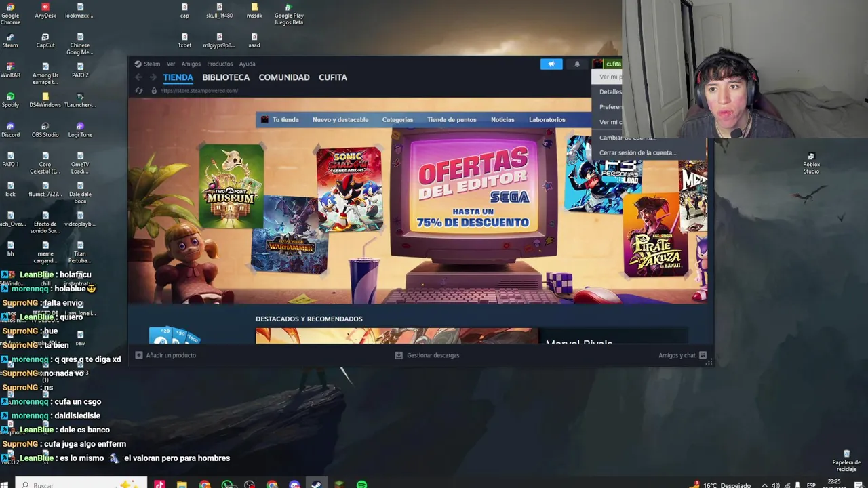Expand Nuevo y destacable menu
Image resolution: width=868 pixels, height=488 pixels.
click(x=340, y=120)
